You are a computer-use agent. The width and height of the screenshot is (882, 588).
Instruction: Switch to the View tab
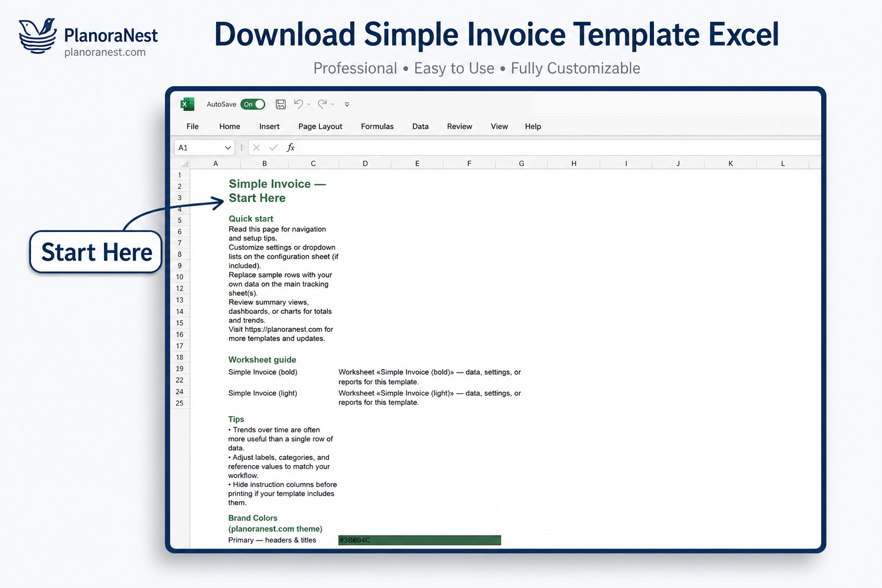499,126
